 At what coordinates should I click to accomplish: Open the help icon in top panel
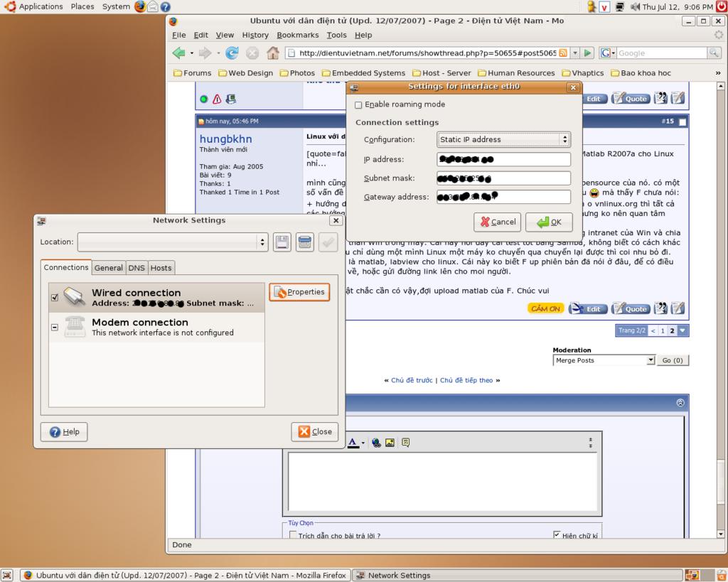tap(165, 6)
